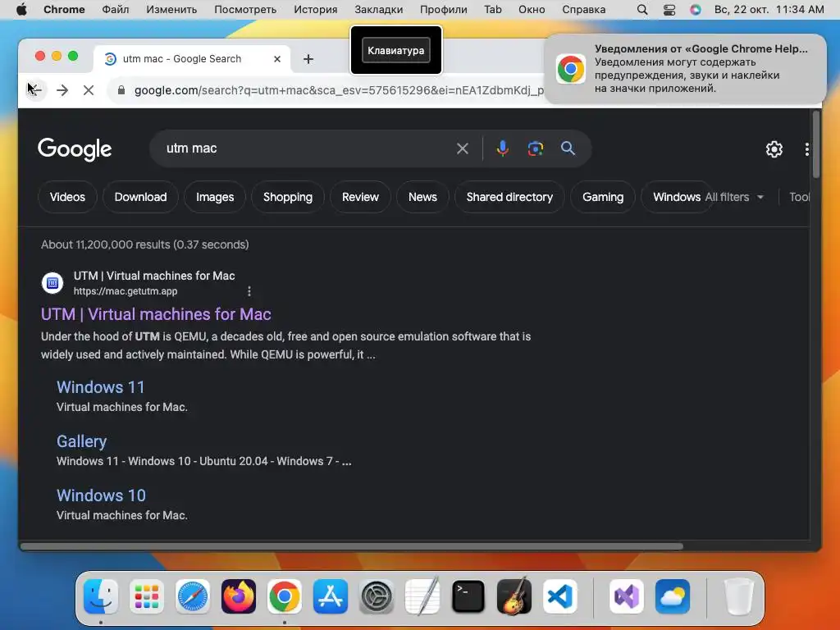The width and height of the screenshot is (840, 630).
Task: Switch to Images results
Action: coord(215,197)
